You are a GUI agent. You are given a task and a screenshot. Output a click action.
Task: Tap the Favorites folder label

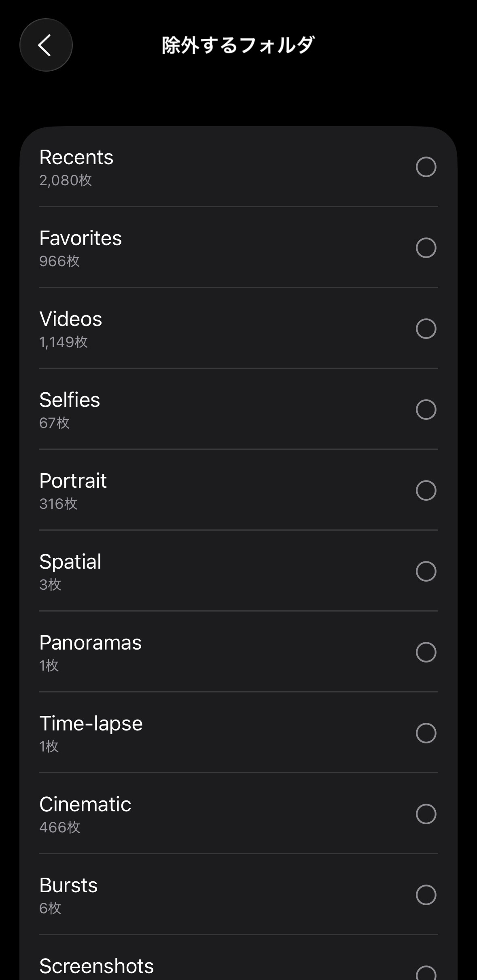tap(80, 238)
